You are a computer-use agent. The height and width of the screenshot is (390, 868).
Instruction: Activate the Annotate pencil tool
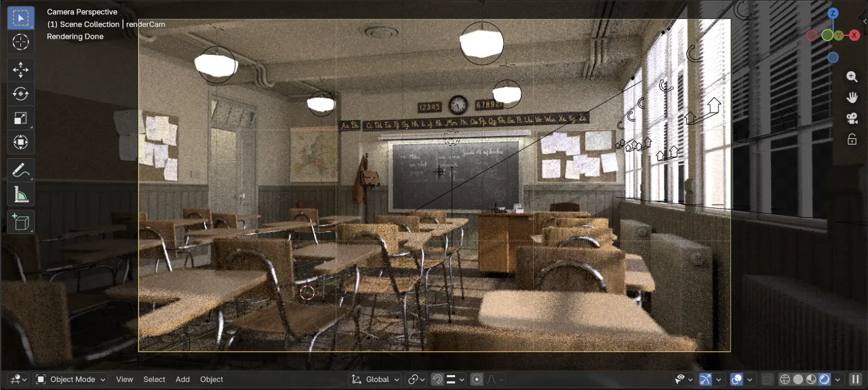click(x=21, y=170)
